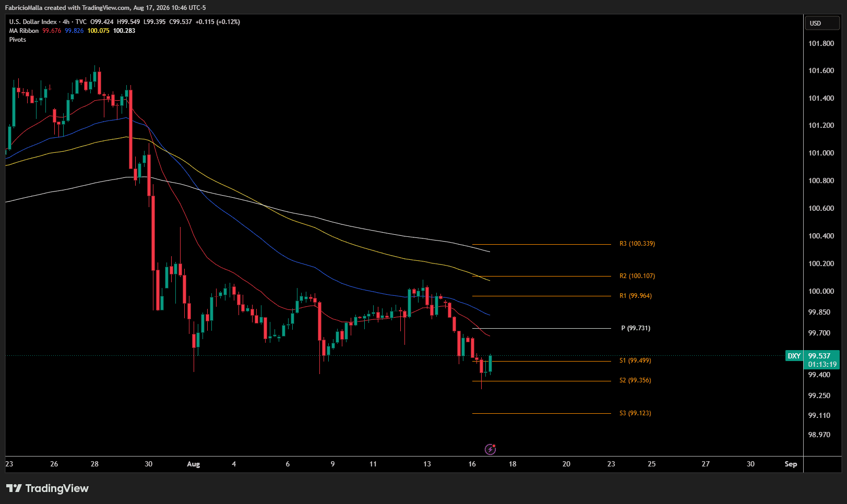Click date 20 on the time axis
The image size is (847, 504).
click(x=566, y=464)
